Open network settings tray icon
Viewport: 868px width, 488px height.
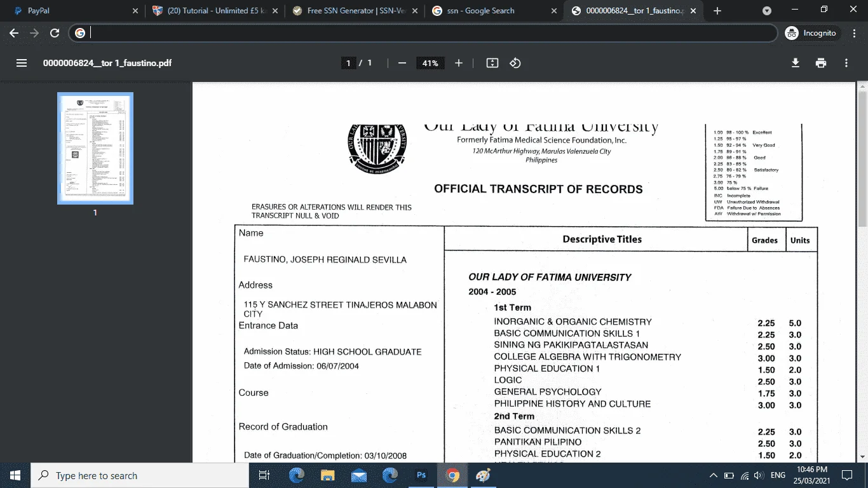coord(743,475)
